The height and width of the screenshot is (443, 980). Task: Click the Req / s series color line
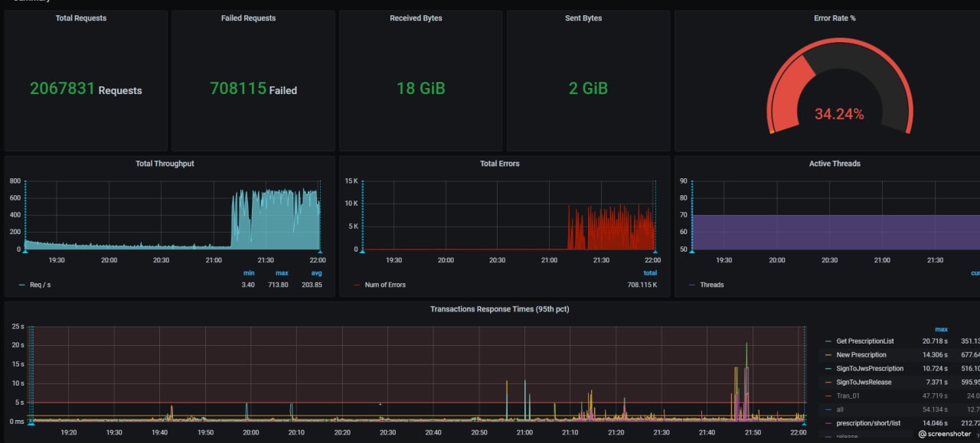pos(21,285)
